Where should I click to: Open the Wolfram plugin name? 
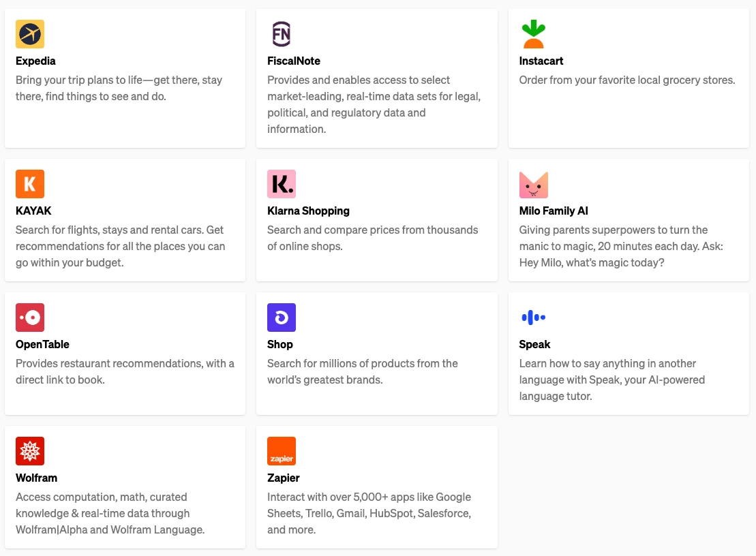36,478
